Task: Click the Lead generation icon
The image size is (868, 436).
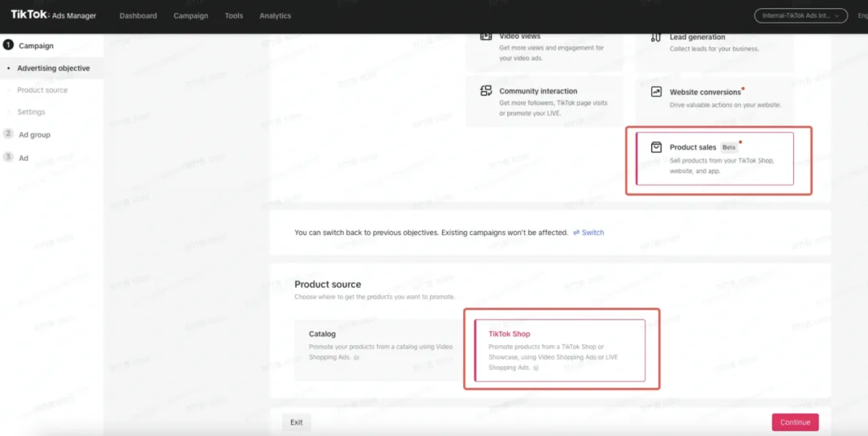Action: tap(656, 37)
